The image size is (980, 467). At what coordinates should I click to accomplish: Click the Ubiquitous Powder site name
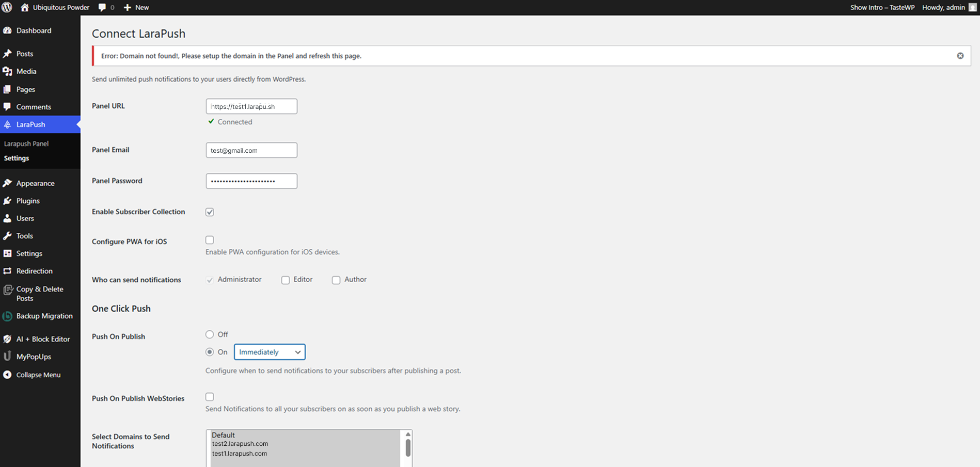point(61,7)
